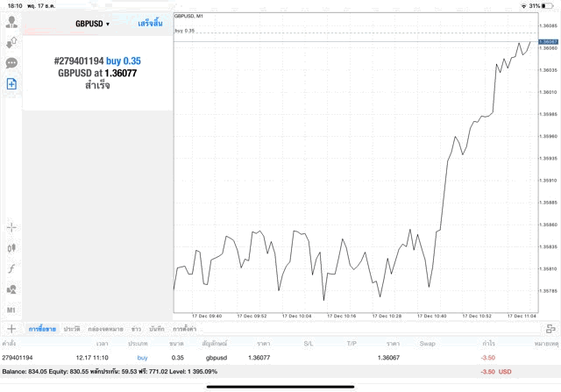The width and height of the screenshot is (561, 392).
Task: Switch to the ประวัติ history tab
Action: [x=72, y=329]
